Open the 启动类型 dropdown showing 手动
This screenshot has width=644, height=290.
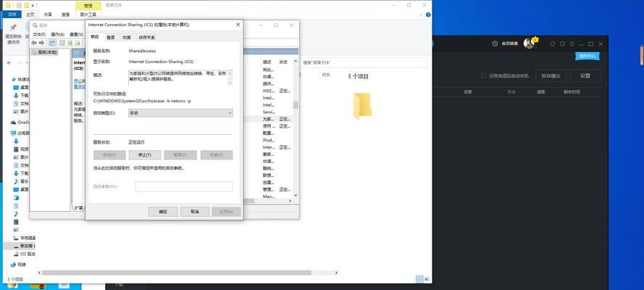pyautogui.click(x=180, y=112)
